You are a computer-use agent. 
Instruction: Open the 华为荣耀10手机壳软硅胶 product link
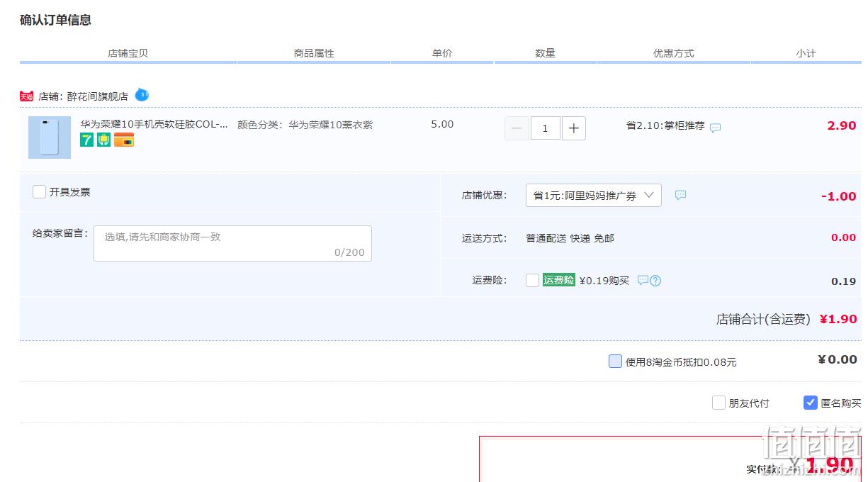pos(154,124)
